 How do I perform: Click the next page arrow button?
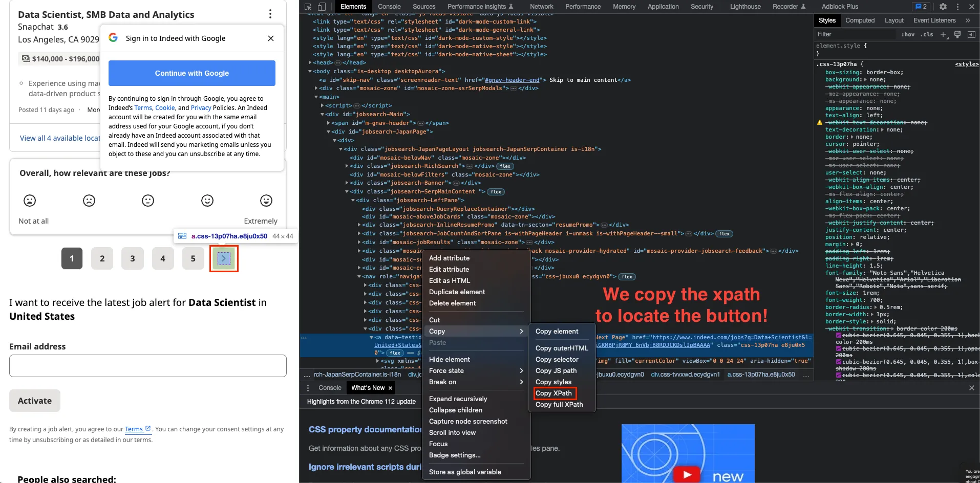pos(224,258)
